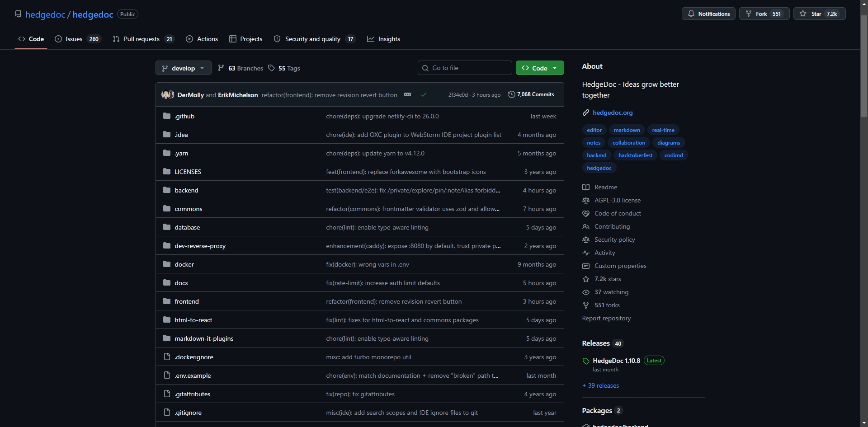The image size is (868, 427).
Task: Click the pulse icon beside Activity
Action: [x=586, y=253]
